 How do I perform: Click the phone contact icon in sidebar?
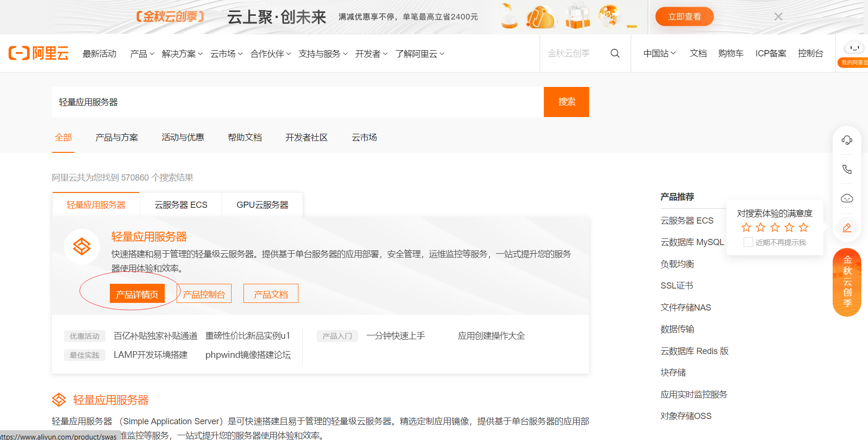(x=847, y=169)
